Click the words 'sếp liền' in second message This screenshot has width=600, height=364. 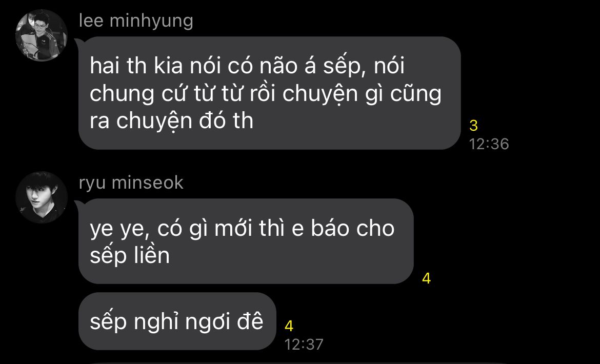(130, 256)
